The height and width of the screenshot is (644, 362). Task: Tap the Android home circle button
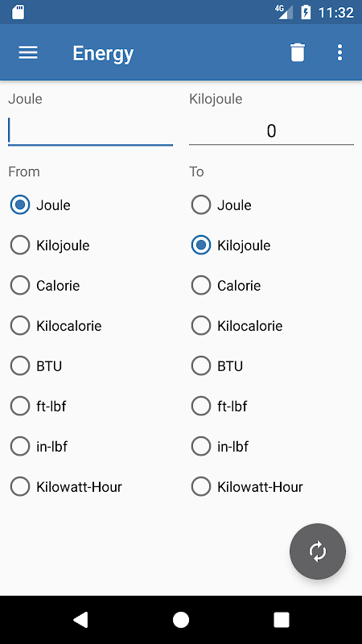pyautogui.click(x=181, y=620)
